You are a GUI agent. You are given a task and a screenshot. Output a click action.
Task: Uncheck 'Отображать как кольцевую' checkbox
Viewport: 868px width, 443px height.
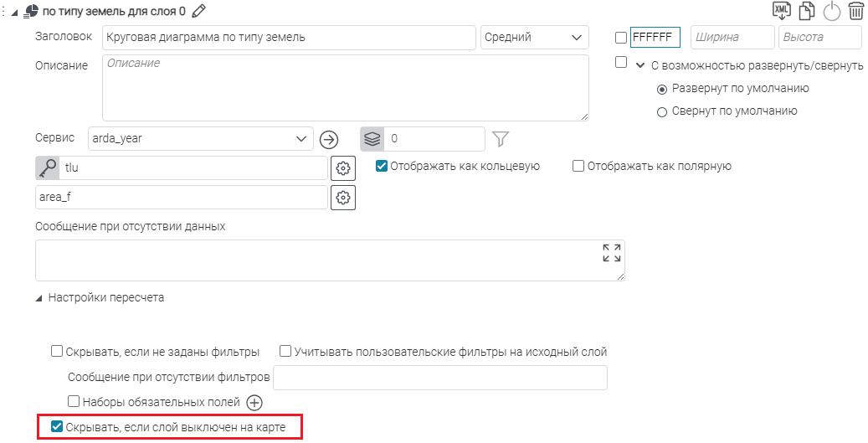tap(382, 166)
